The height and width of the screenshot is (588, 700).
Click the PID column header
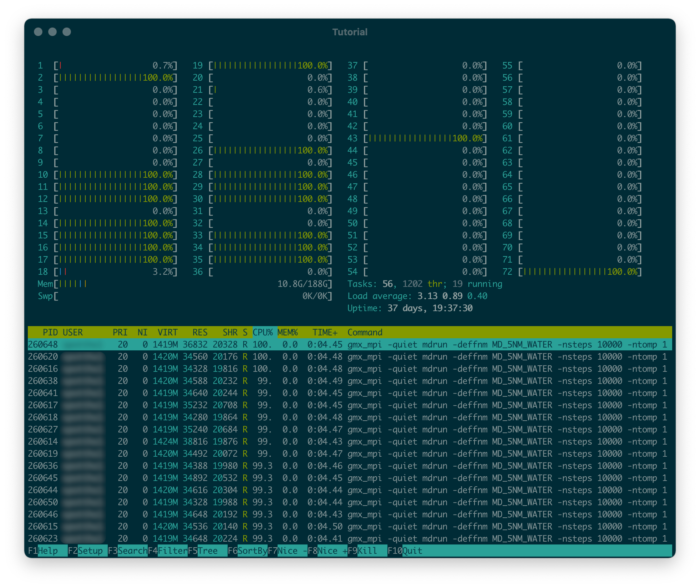[50, 332]
